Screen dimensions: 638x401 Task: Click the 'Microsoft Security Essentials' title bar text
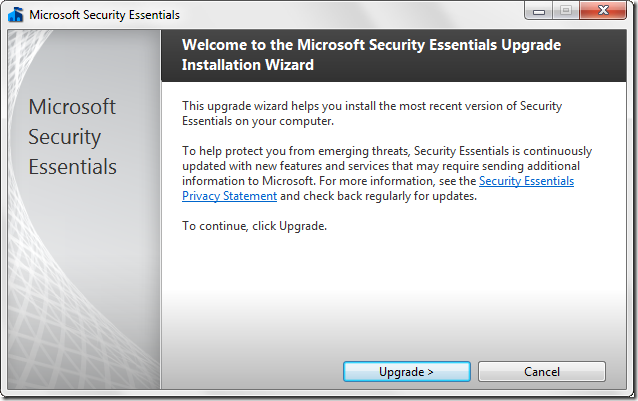[104, 15]
